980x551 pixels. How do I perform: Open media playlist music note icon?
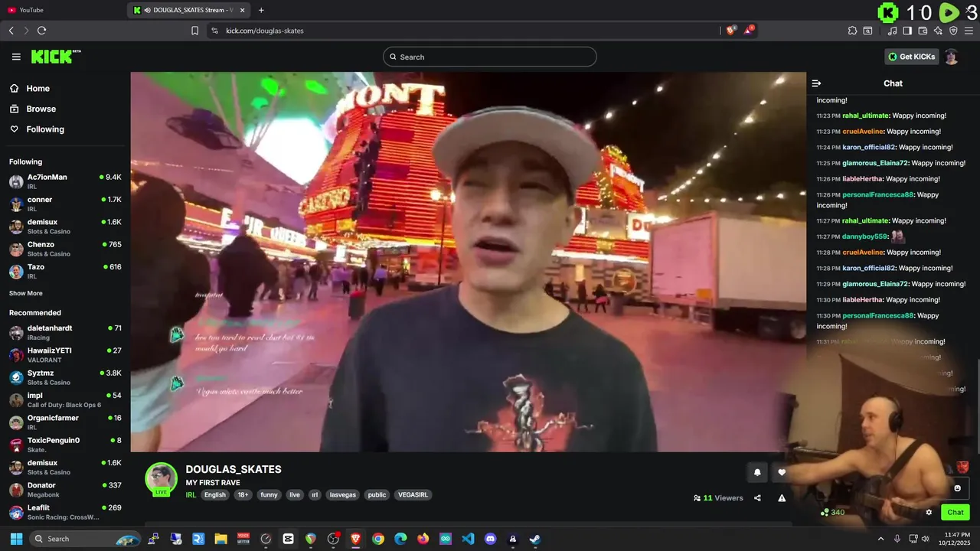click(x=892, y=31)
